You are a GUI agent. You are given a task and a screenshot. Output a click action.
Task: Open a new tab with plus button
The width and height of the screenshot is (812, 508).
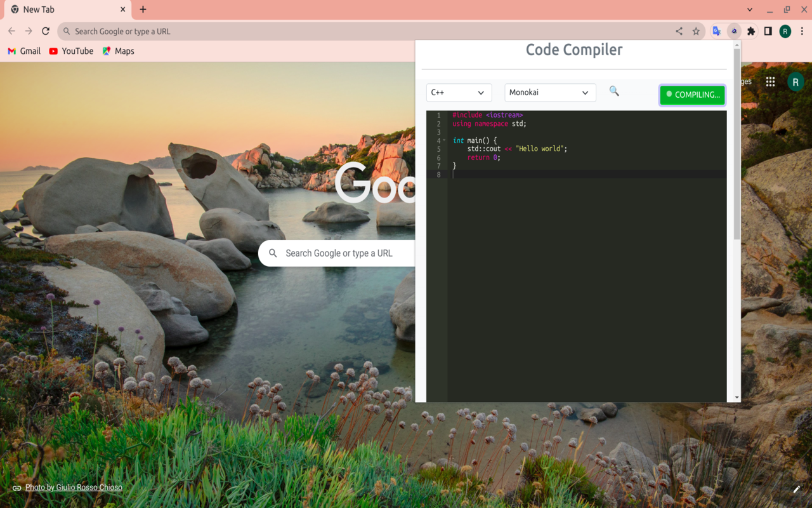point(143,10)
